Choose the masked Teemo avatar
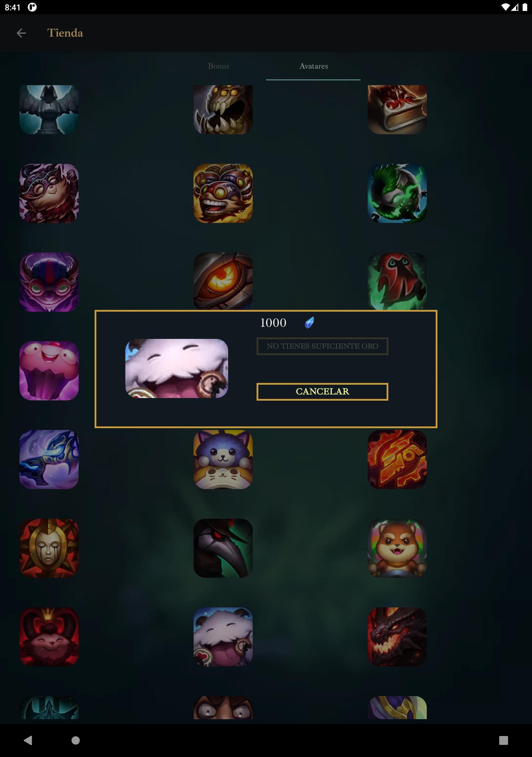The width and height of the screenshot is (532, 757). tap(49, 193)
